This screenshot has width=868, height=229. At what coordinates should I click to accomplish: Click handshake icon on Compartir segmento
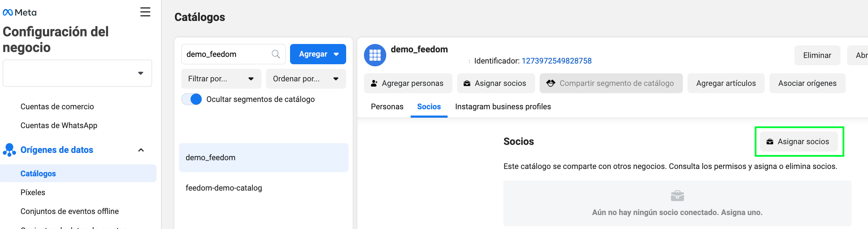551,83
